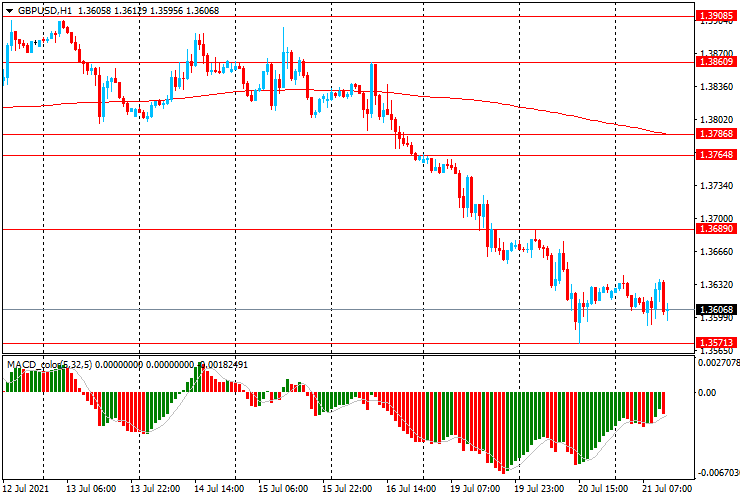Click the 1.36890 price level label

pyautogui.click(x=716, y=229)
